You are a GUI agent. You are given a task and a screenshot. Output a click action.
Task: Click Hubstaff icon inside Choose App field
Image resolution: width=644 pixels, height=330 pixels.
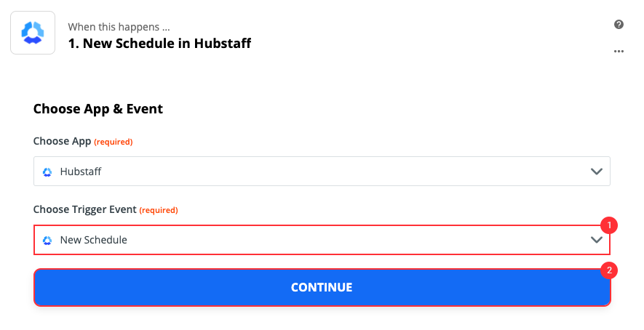(x=48, y=172)
